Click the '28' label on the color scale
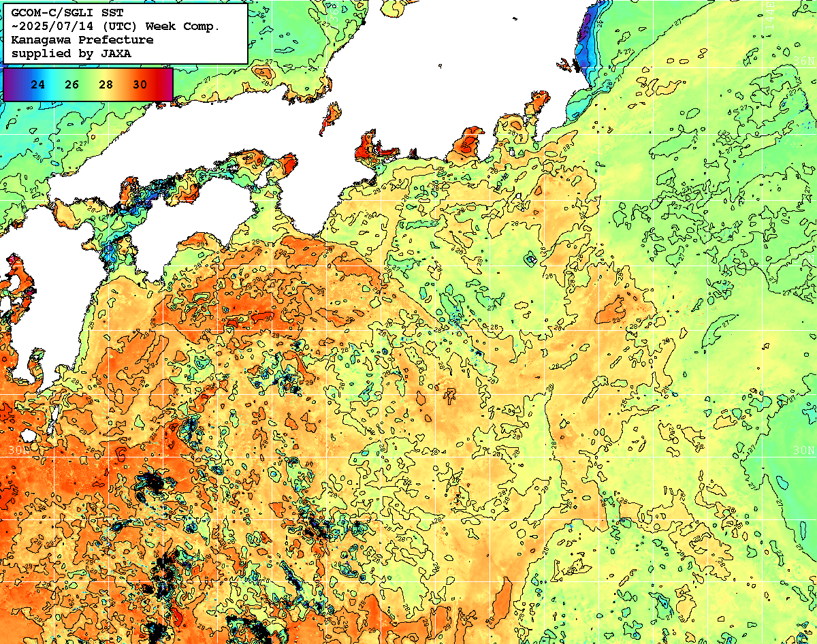The width and height of the screenshot is (817, 644). [106, 85]
